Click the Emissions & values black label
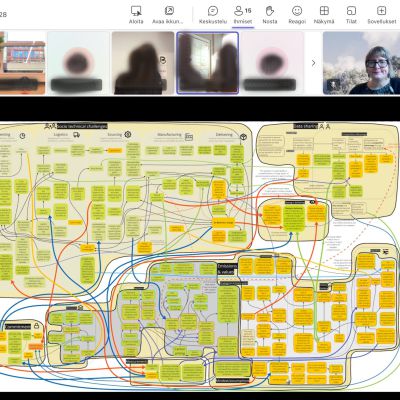The width and height of the screenshot is (400, 400). (x=227, y=269)
